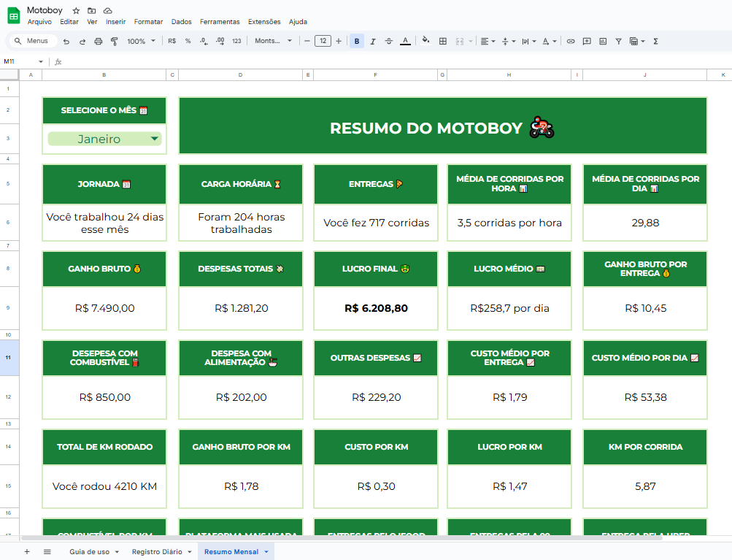The width and height of the screenshot is (732, 560).
Task: Open the Functions (Σ) icon
Action: point(656,41)
